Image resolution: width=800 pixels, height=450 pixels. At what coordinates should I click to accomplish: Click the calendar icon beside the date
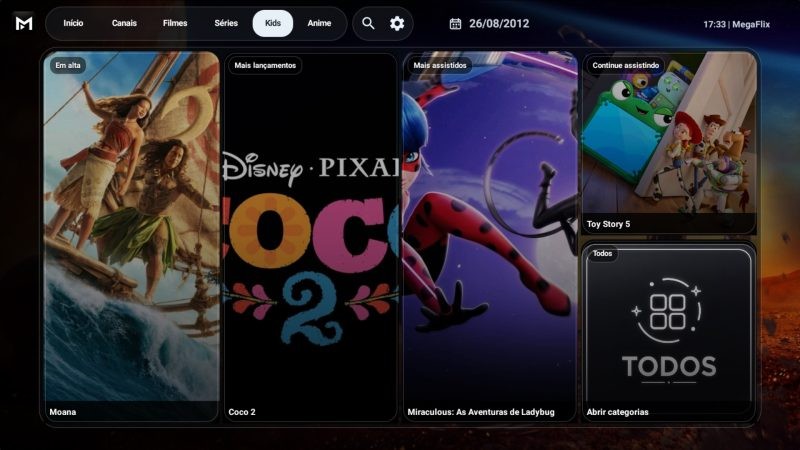(455, 24)
